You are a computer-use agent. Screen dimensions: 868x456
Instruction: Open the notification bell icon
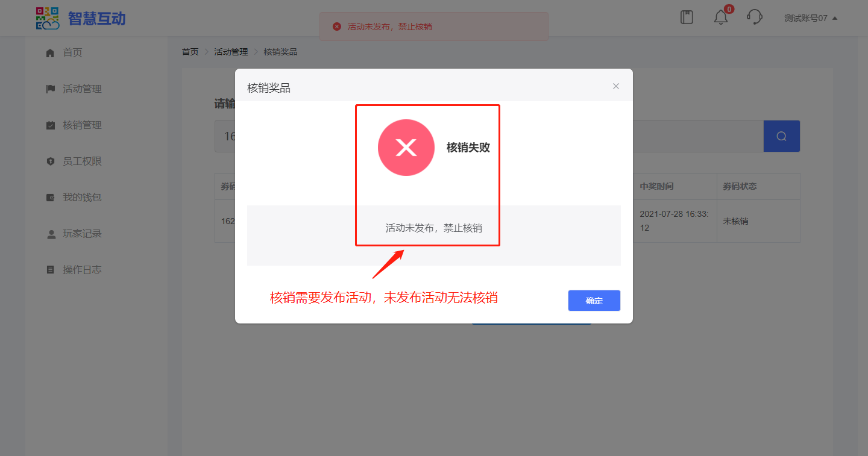pos(721,17)
